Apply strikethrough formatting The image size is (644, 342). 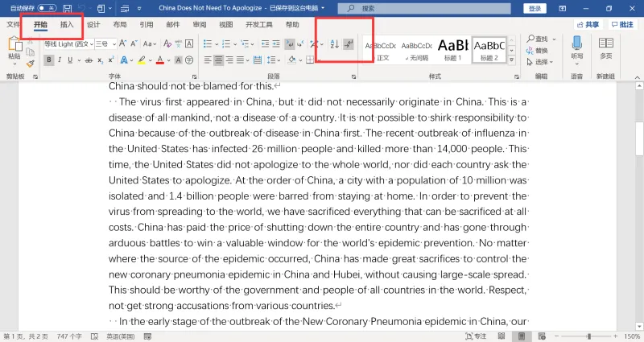point(89,60)
